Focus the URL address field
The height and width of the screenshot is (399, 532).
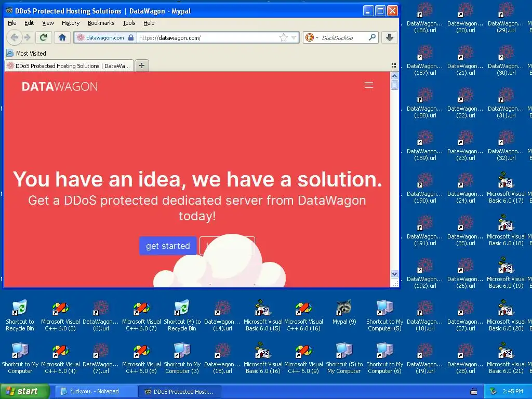(x=208, y=37)
